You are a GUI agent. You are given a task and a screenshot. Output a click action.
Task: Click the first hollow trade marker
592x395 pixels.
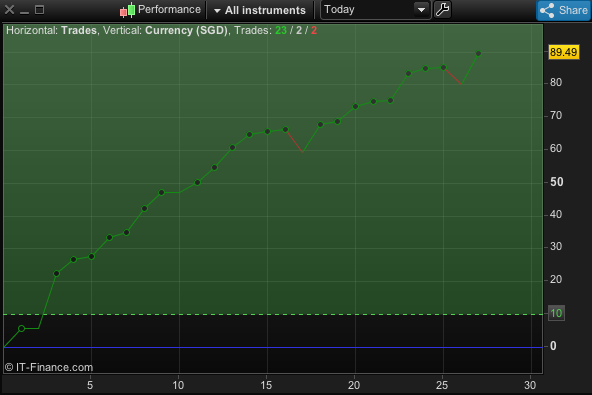pyautogui.click(x=22, y=329)
